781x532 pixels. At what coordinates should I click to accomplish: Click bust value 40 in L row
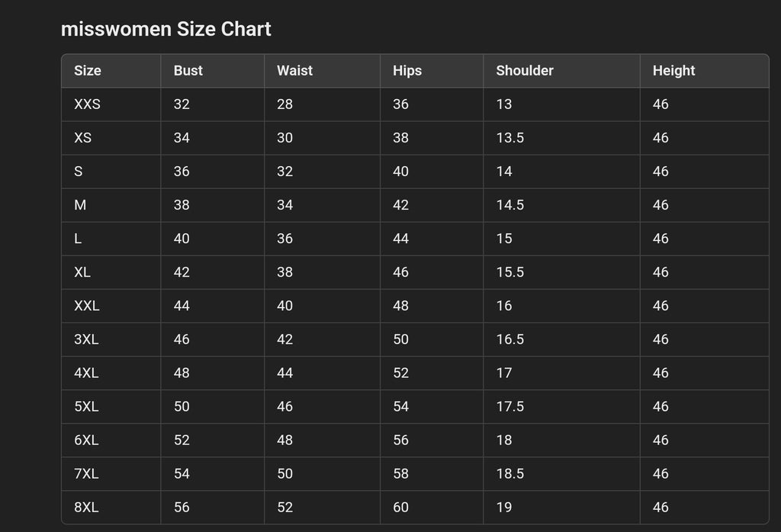182,239
